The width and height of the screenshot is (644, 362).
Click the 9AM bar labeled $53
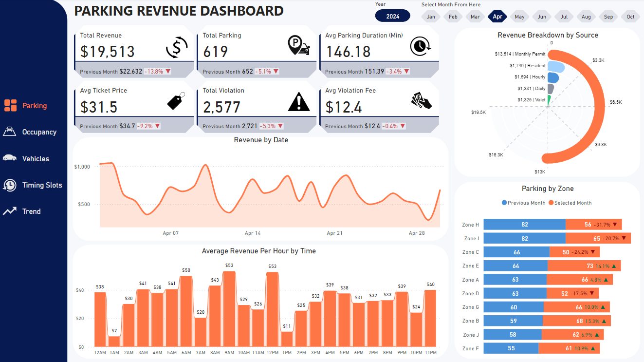tap(229, 309)
